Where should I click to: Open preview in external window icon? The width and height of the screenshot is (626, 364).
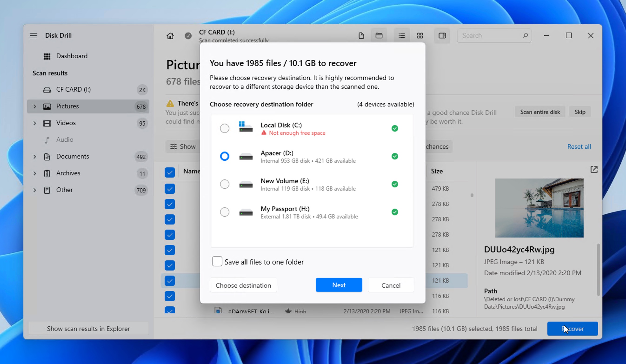(594, 170)
